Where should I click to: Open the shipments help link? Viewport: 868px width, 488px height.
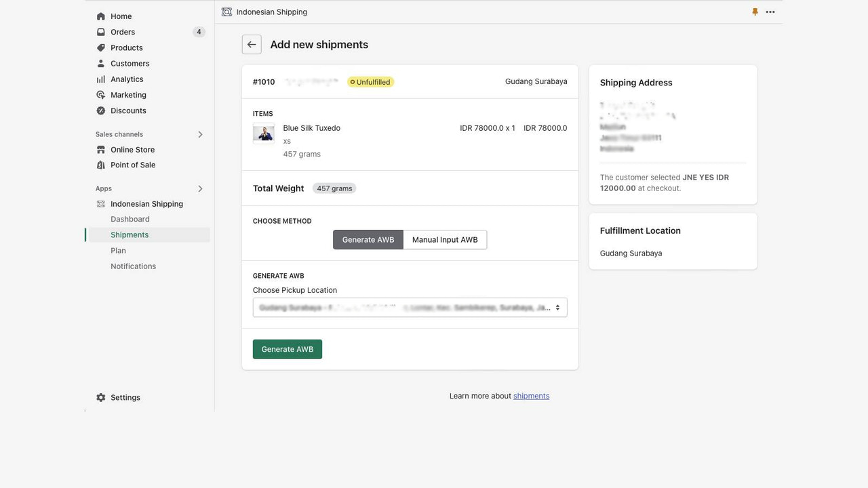point(531,395)
